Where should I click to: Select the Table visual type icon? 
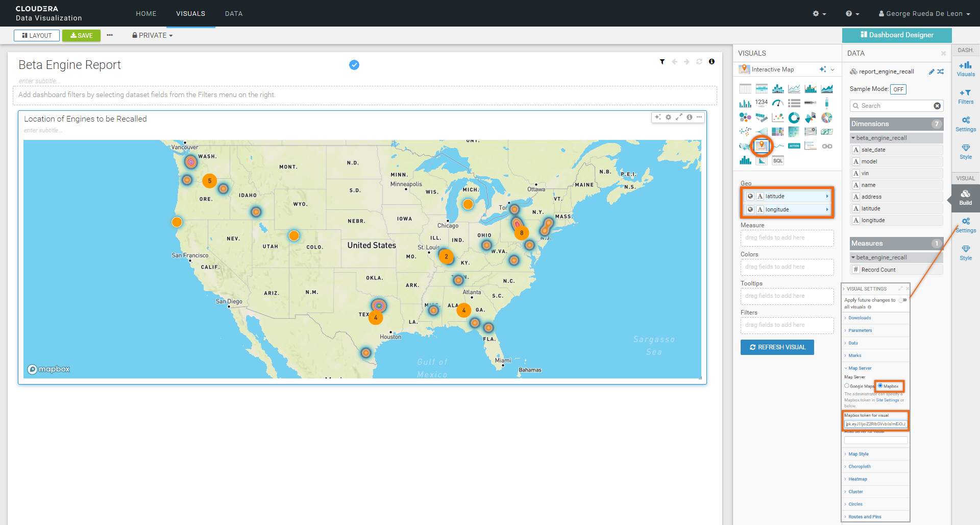tap(745, 89)
